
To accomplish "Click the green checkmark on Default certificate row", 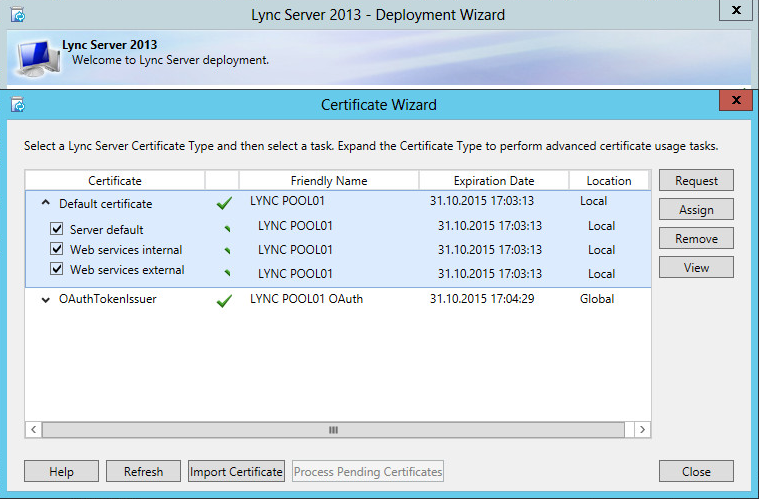I will pos(224,203).
